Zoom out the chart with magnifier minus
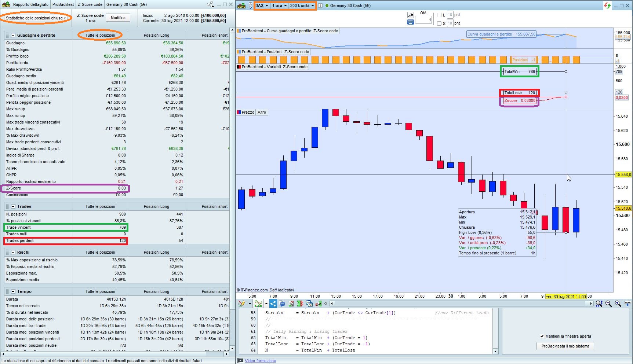Image resolution: width=633 pixels, height=364 pixels. coord(608,304)
